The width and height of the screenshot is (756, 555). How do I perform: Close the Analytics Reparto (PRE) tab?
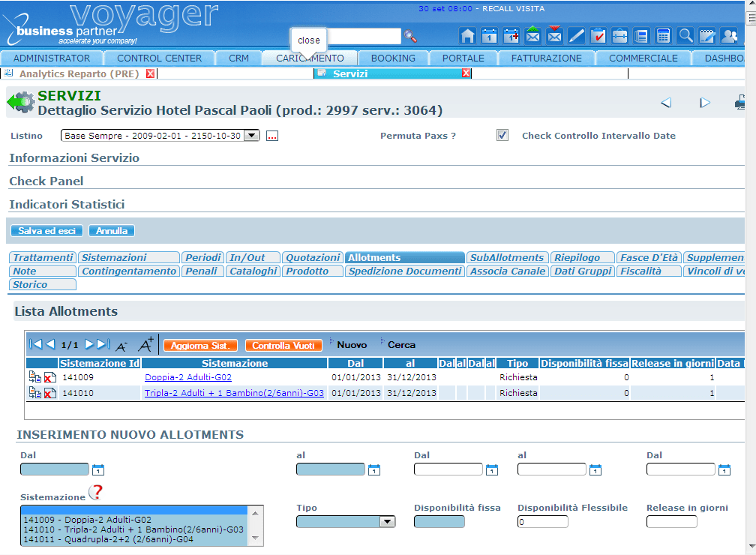tap(151, 73)
